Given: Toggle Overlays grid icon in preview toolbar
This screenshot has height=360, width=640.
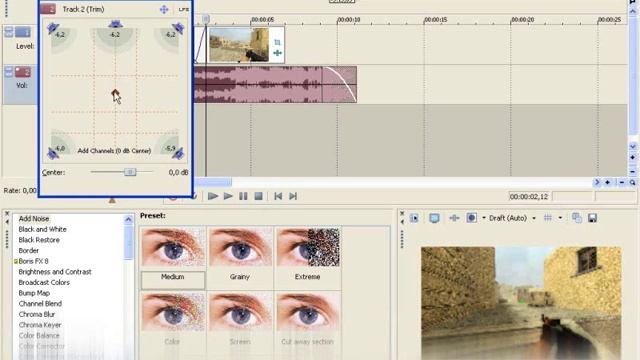Looking at the screenshot, I should tap(548, 218).
